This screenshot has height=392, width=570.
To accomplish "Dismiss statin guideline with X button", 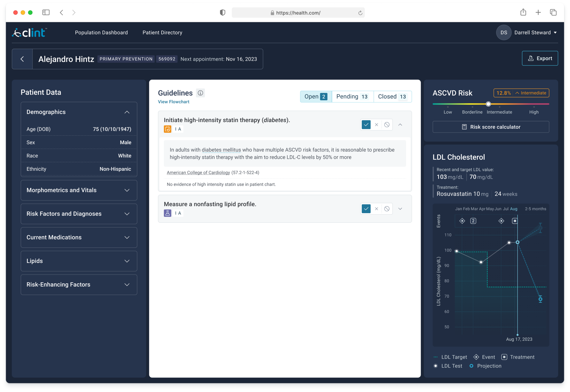I will (376, 125).
